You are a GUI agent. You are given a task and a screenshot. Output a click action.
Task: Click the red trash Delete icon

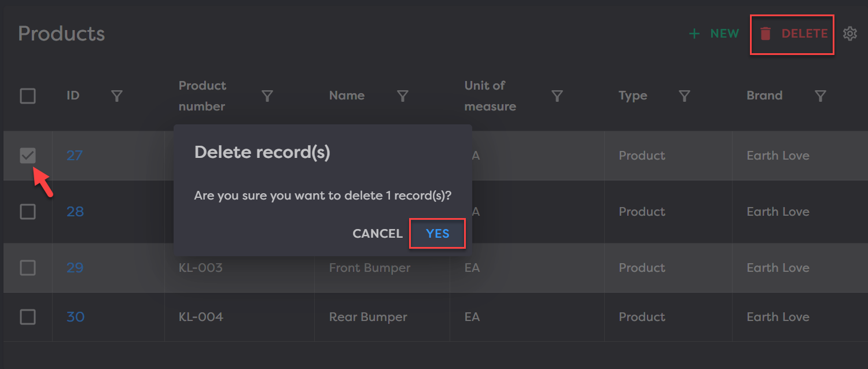(x=766, y=34)
